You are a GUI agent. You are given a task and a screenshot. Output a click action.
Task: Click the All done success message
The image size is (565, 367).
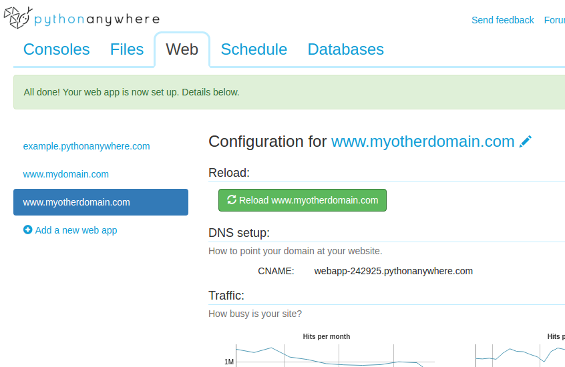coord(132,92)
